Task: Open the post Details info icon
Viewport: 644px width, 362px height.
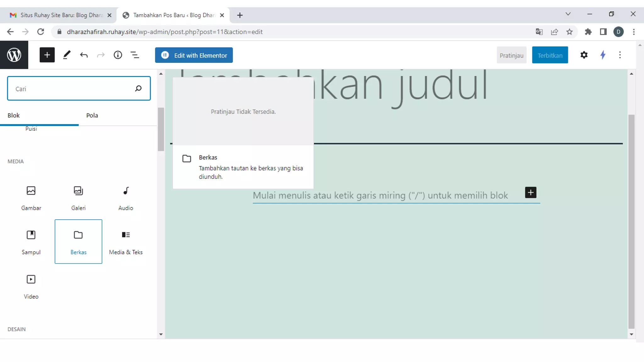Action: [118, 55]
